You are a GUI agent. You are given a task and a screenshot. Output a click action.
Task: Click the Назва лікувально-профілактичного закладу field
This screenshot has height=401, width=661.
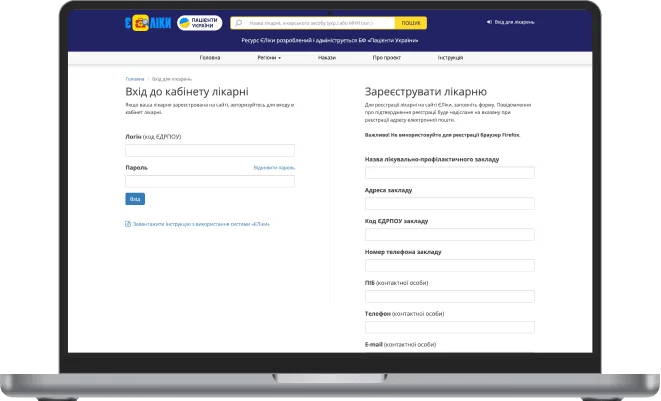pos(450,172)
